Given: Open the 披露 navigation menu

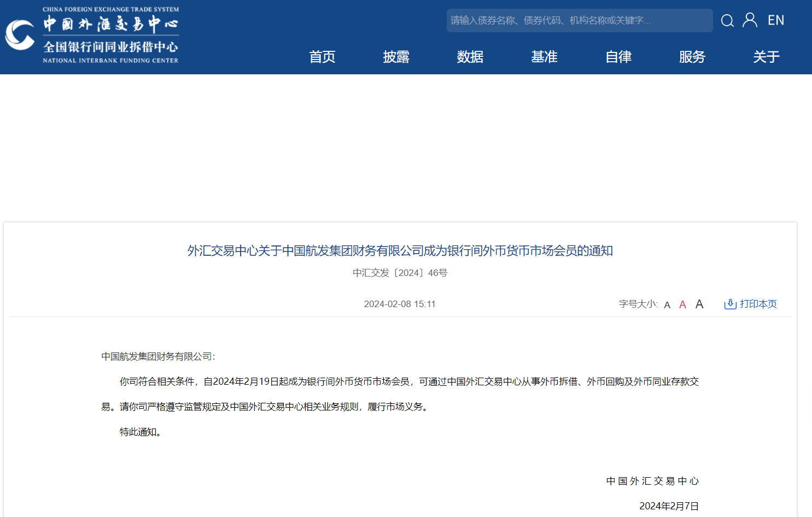Looking at the screenshot, I should (396, 57).
